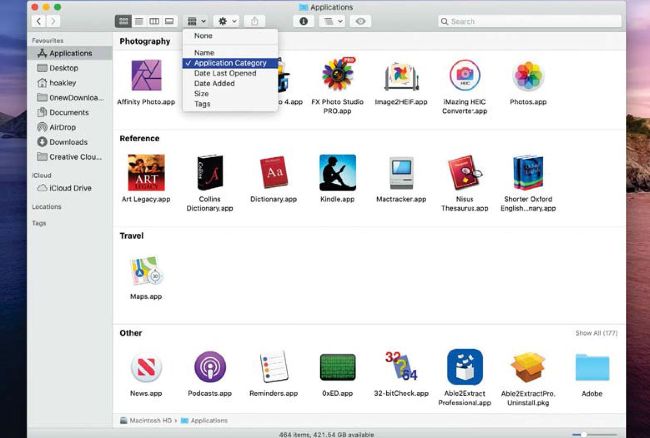
Task: Go back using the back arrow button
Action: coord(39,21)
